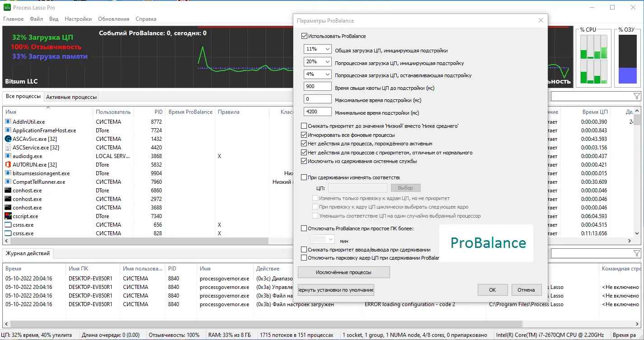Screen dimensions: 644x340
Task: Click the ASCService.exe process icon
Action: (x=8, y=148)
